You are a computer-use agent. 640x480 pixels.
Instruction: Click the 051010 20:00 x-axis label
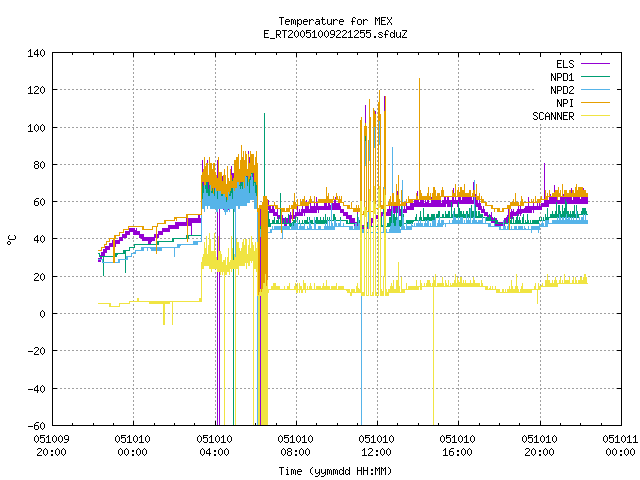coord(539,446)
